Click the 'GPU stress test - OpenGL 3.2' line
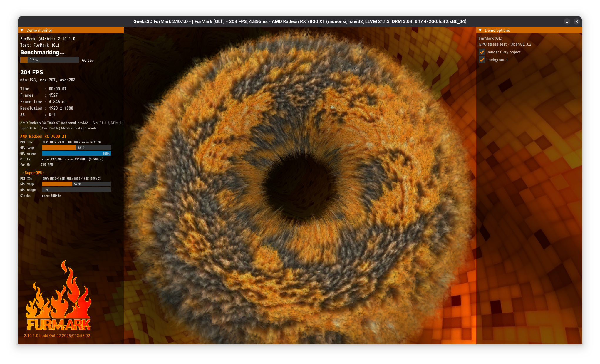 (505, 44)
